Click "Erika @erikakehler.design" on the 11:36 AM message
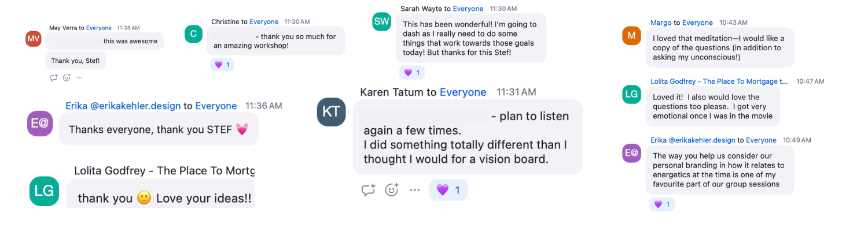This screenshot has height=231, width=868. [123, 106]
